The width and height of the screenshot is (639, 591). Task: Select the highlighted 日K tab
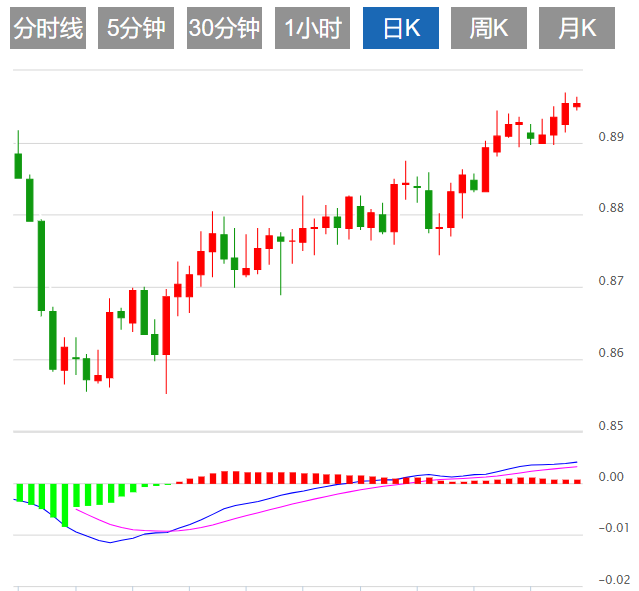[x=400, y=29]
